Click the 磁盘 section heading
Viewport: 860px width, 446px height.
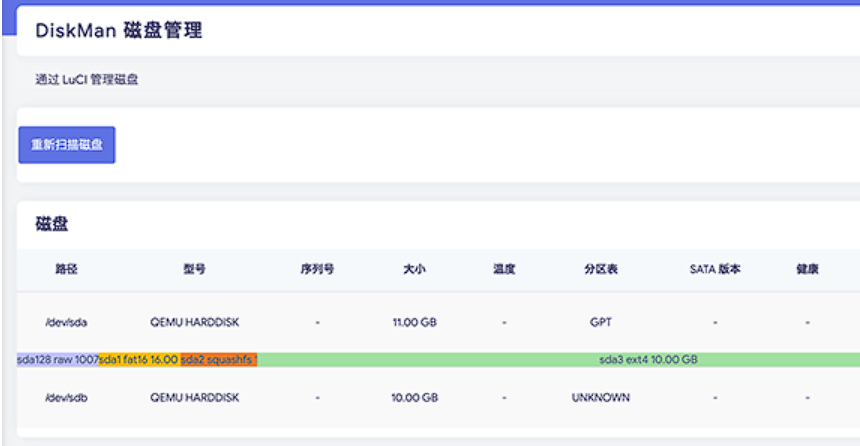coord(52,224)
